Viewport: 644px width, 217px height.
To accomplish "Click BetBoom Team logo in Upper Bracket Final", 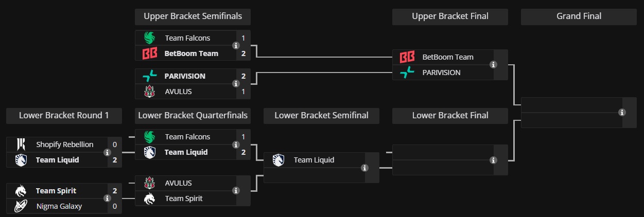I will click(407, 57).
